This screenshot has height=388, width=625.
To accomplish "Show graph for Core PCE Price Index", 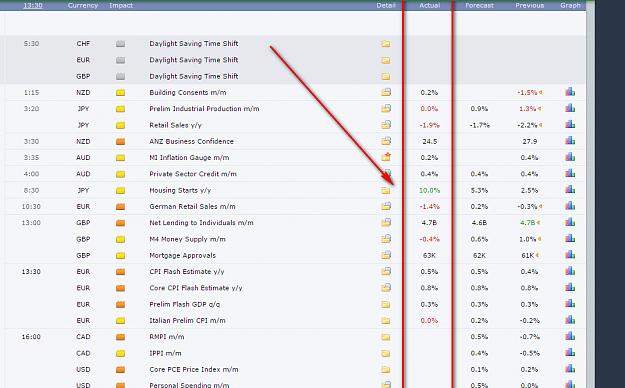I will point(570,369).
